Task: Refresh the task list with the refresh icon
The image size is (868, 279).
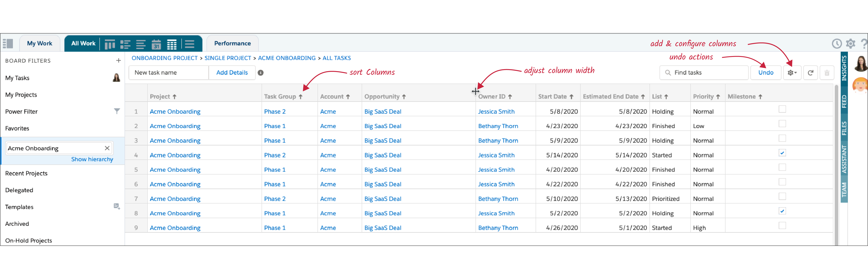Action: pyautogui.click(x=811, y=72)
